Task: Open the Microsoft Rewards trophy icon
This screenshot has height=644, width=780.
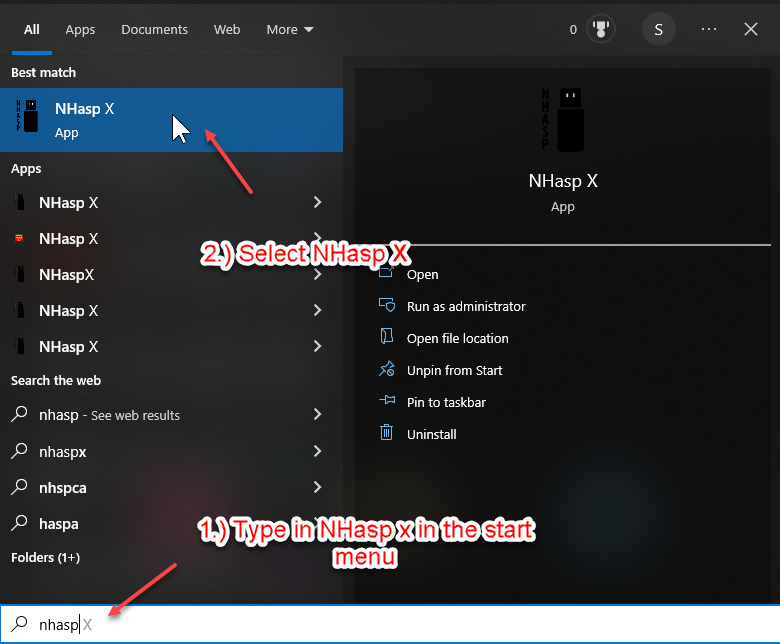Action: point(600,29)
